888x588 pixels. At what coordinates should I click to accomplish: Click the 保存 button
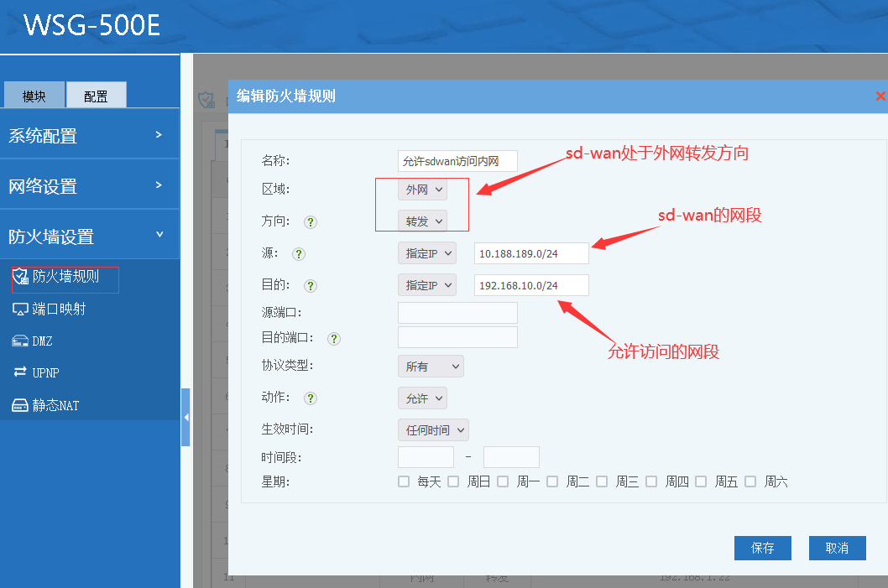click(x=762, y=548)
